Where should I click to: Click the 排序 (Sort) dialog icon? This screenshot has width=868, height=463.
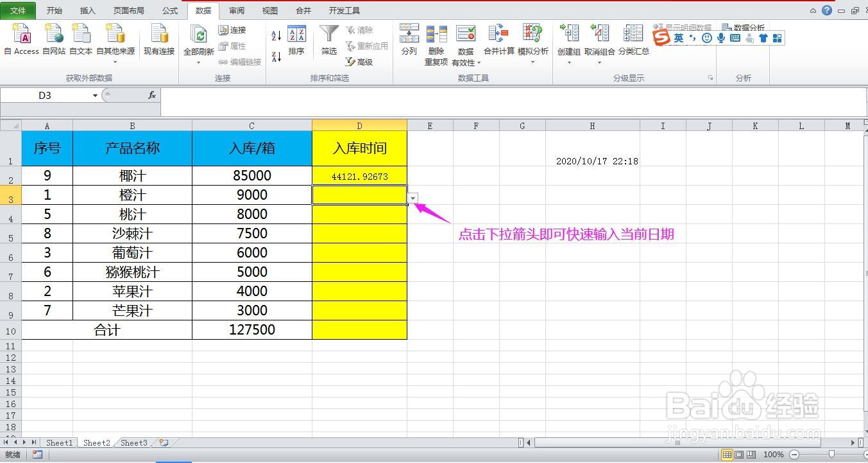(296, 40)
